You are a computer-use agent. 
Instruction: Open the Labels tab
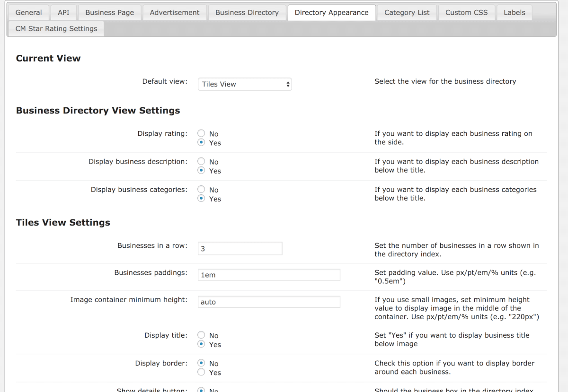coord(514,12)
